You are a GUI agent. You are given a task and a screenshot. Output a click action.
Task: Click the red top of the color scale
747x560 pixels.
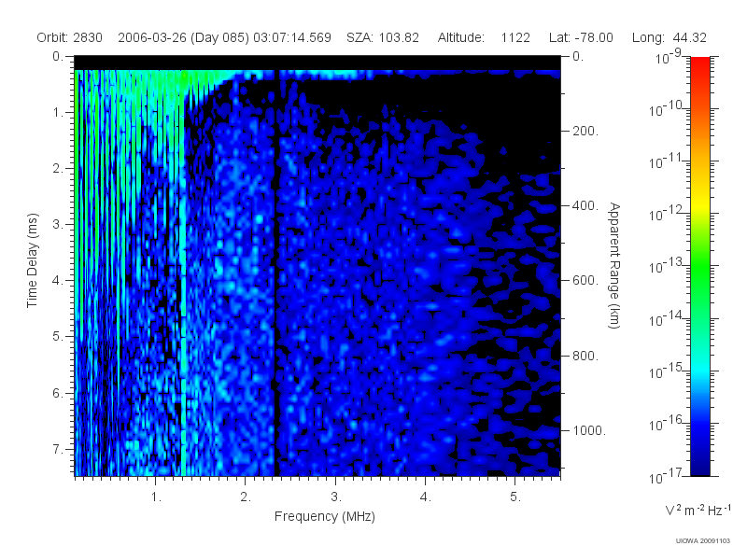pyautogui.click(x=700, y=66)
